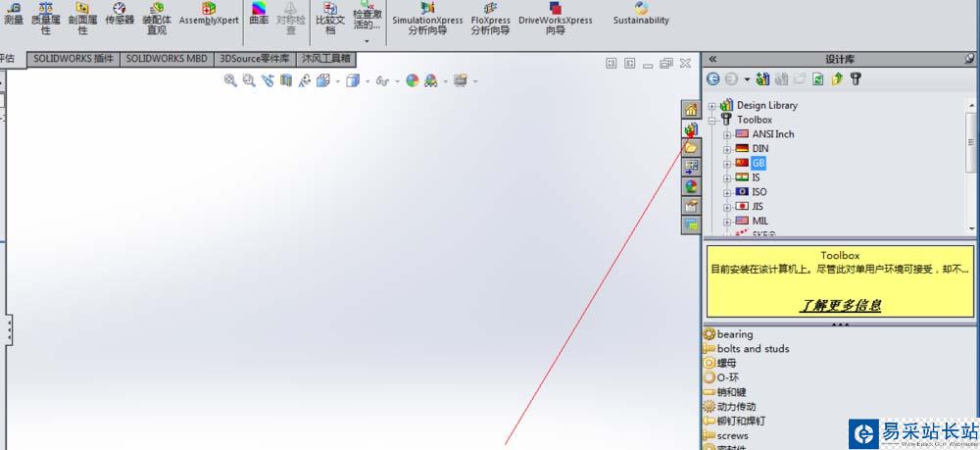
Task: Click Add to Library icon
Action: [761, 79]
